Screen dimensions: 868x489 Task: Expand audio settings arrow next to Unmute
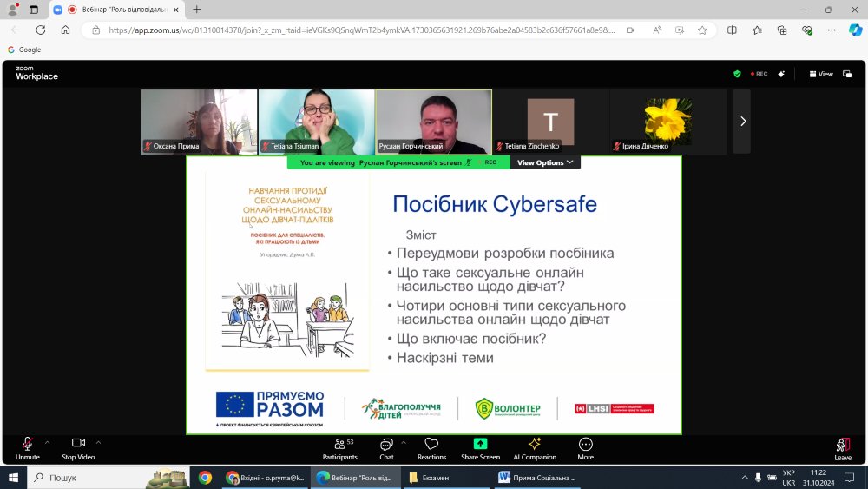(x=48, y=442)
